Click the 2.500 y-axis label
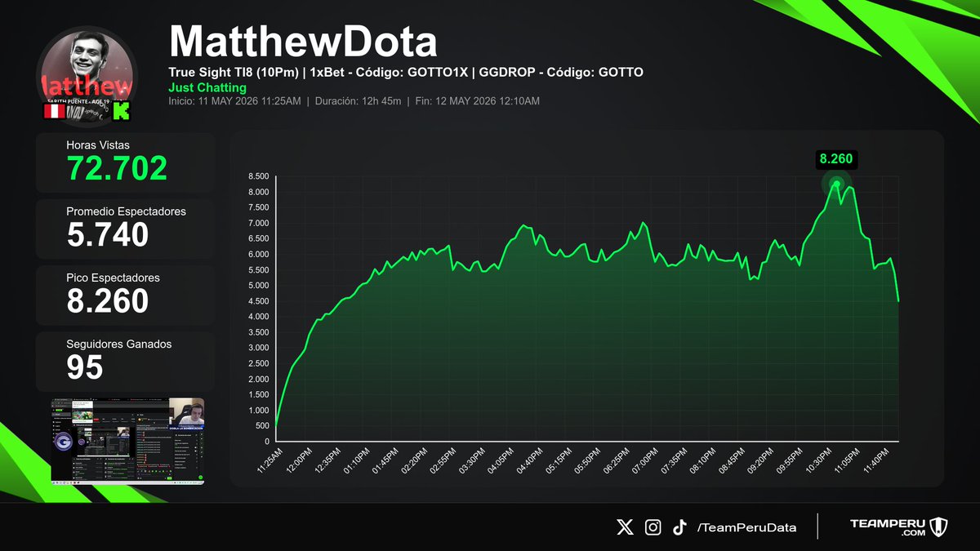980x551 pixels. (259, 363)
